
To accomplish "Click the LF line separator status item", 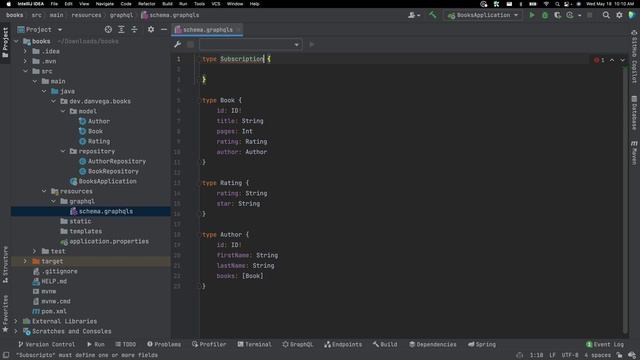I will [552, 355].
